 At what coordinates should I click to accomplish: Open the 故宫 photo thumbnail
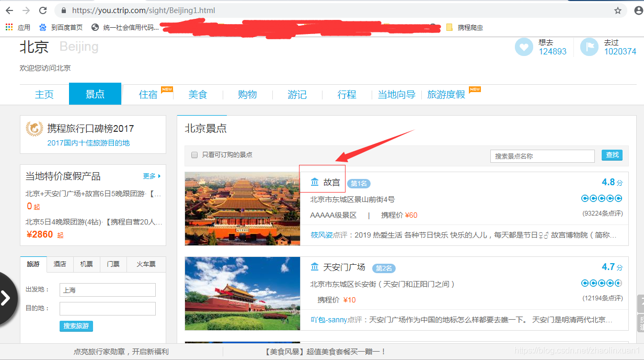tap(243, 209)
